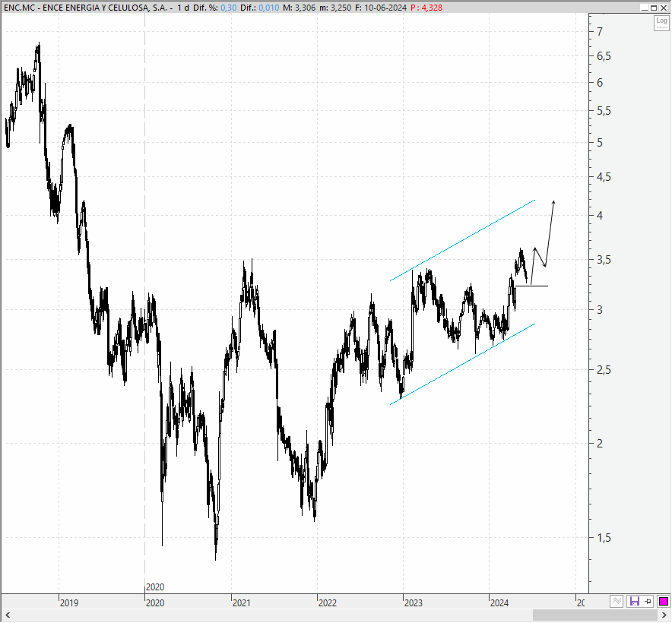The height and width of the screenshot is (623, 672).
Task: Click the 2,5 price axis label
Action: click(604, 370)
